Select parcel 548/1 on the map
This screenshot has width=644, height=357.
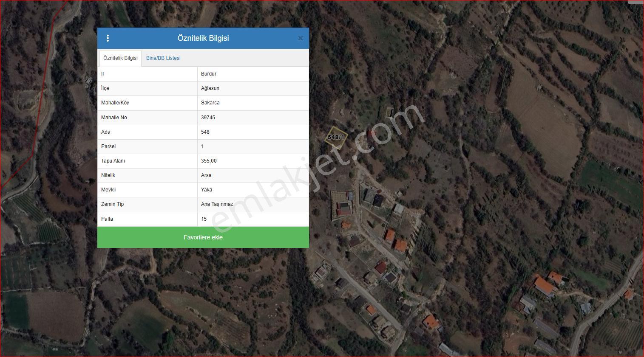pyautogui.click(x=336, y=137)
